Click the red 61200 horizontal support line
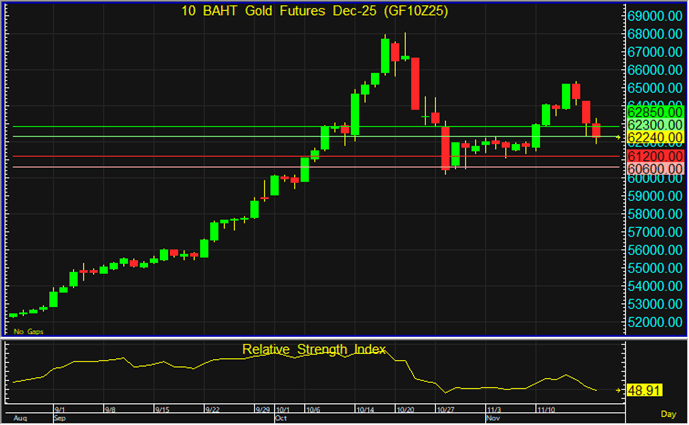Image resolution: width=689 pixels, height=425 pixels. [x=300, y=157]
